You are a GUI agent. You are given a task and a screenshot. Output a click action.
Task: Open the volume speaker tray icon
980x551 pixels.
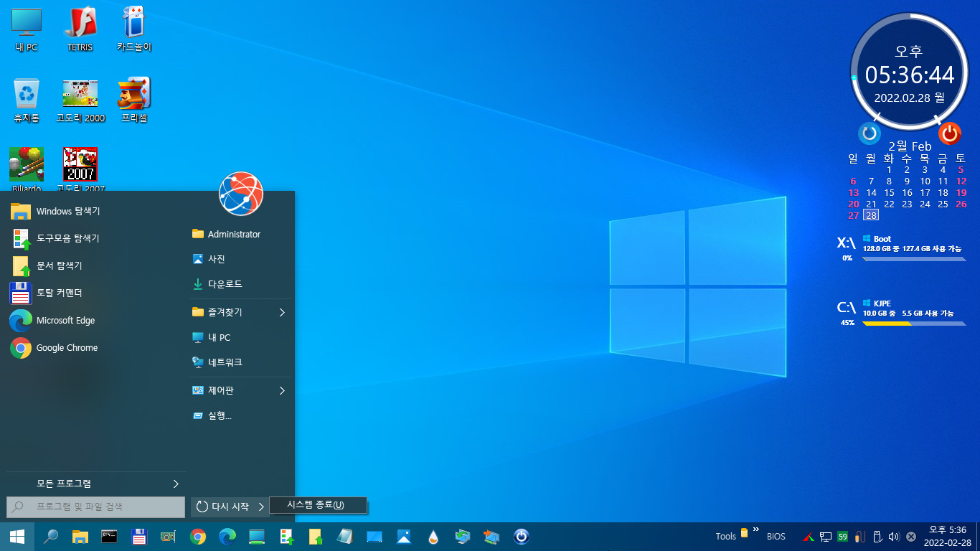894,537
